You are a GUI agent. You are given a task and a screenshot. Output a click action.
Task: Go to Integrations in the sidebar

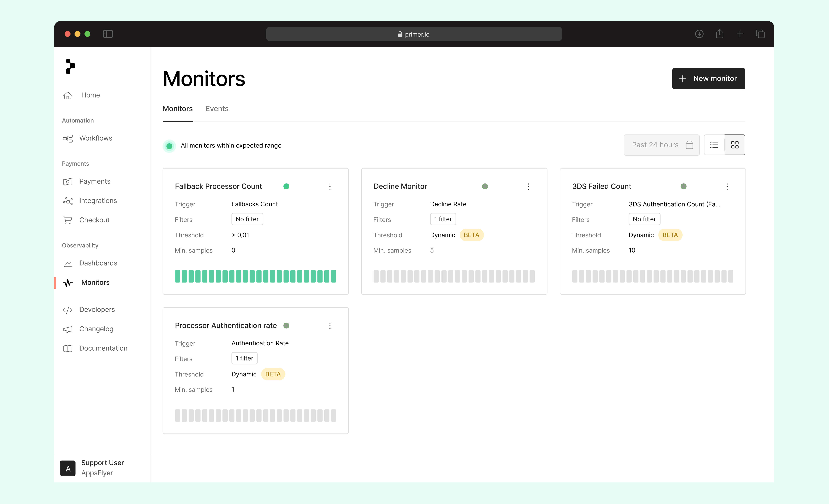(x=98, y=201)
